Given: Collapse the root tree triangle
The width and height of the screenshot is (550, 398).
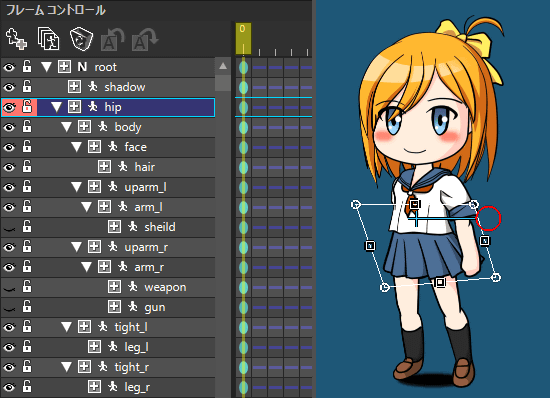Looking at the screenshot, I should [46, 67].
